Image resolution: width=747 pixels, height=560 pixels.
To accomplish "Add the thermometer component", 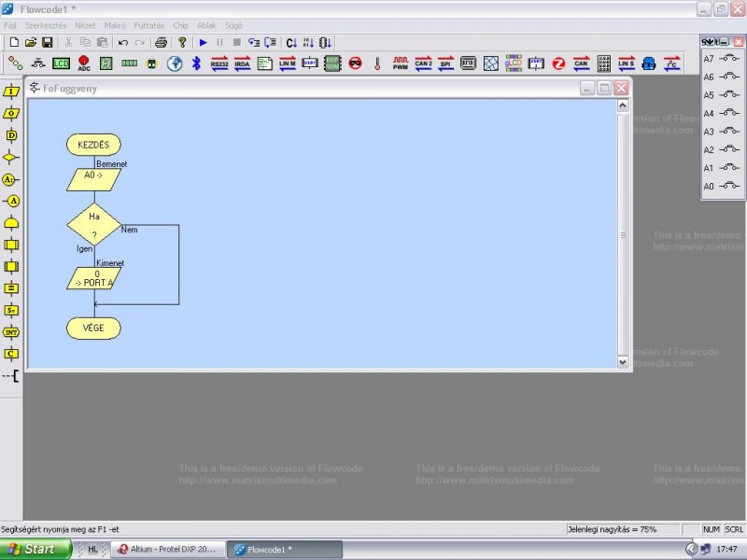I will pos(377,63).
